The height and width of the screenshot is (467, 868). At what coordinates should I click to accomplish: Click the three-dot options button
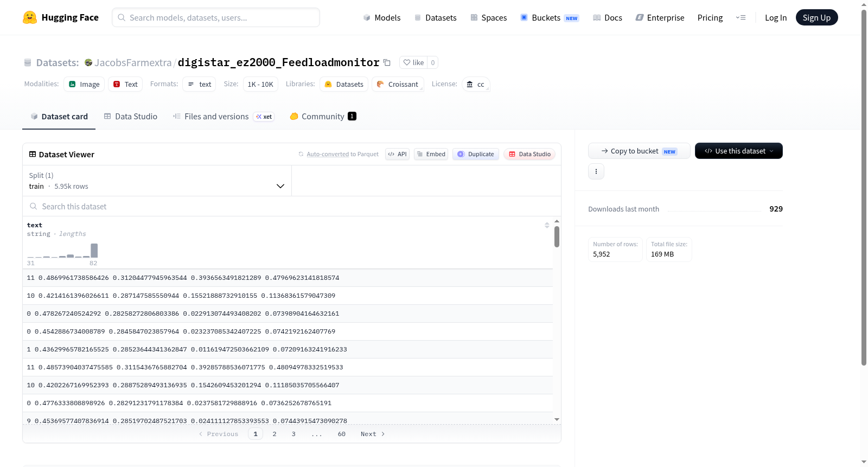tap(596, 171)
